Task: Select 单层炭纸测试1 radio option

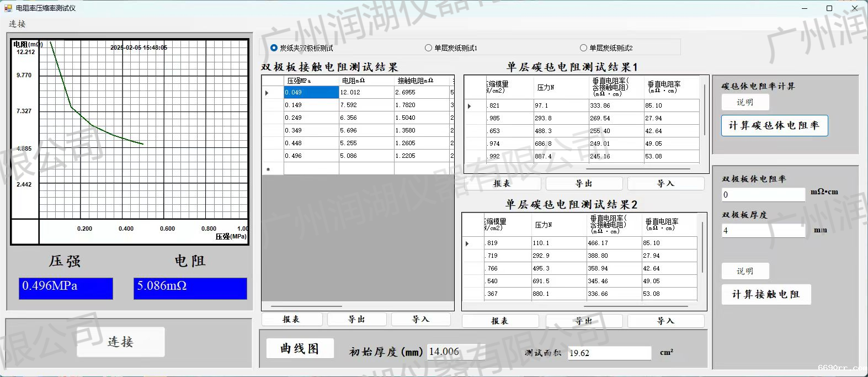Action: point(428,48)
